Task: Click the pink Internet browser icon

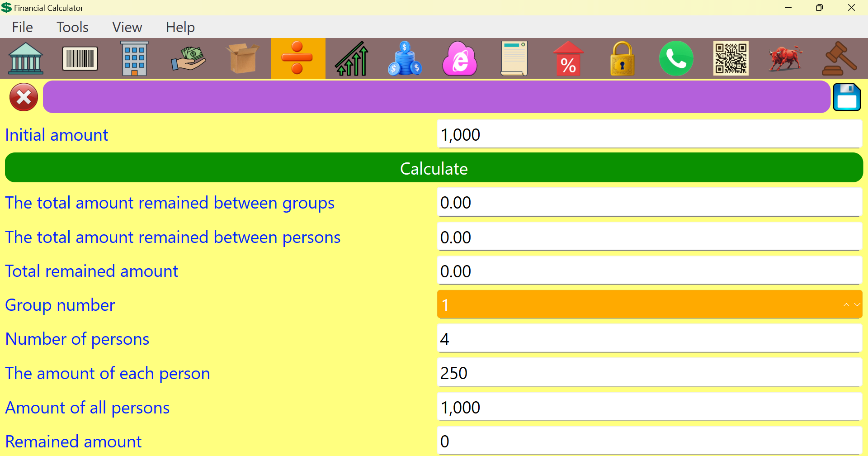Action: (x=459, y=58)
